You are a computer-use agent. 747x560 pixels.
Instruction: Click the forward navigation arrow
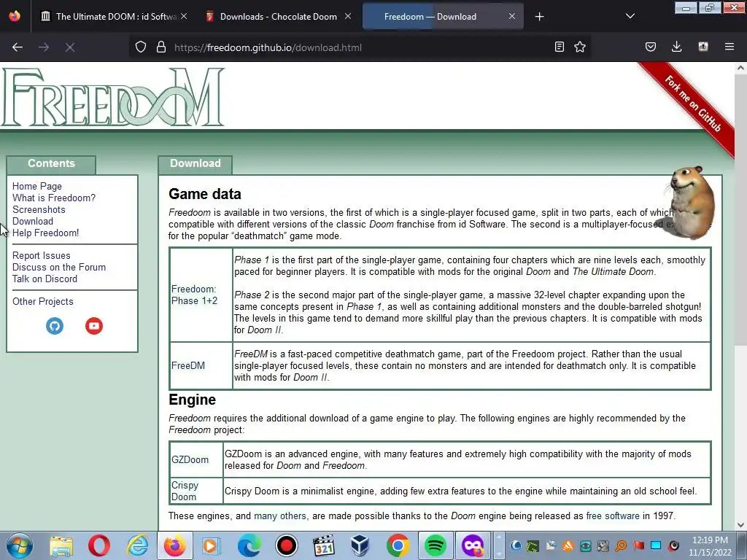(x=44, y=47)
